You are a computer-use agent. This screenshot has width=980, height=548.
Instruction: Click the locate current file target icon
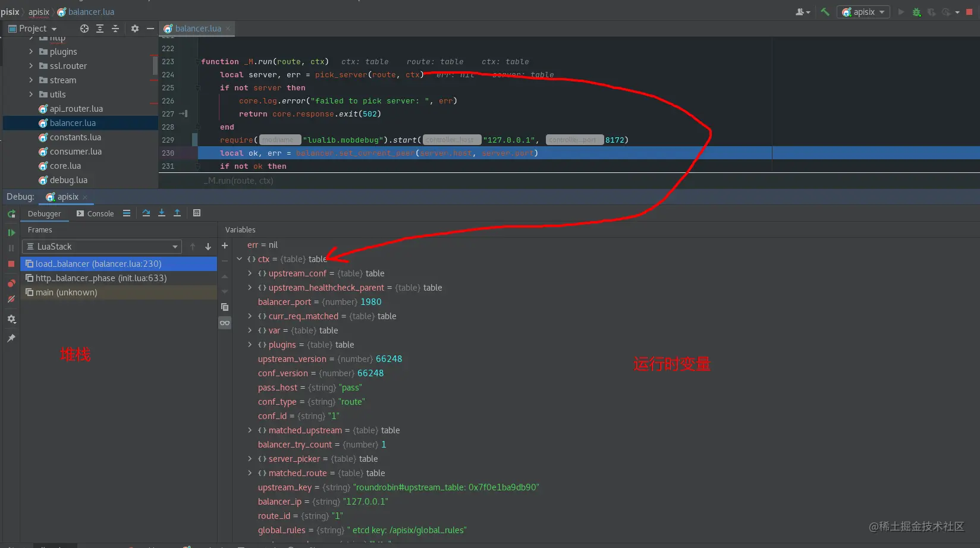84,29
